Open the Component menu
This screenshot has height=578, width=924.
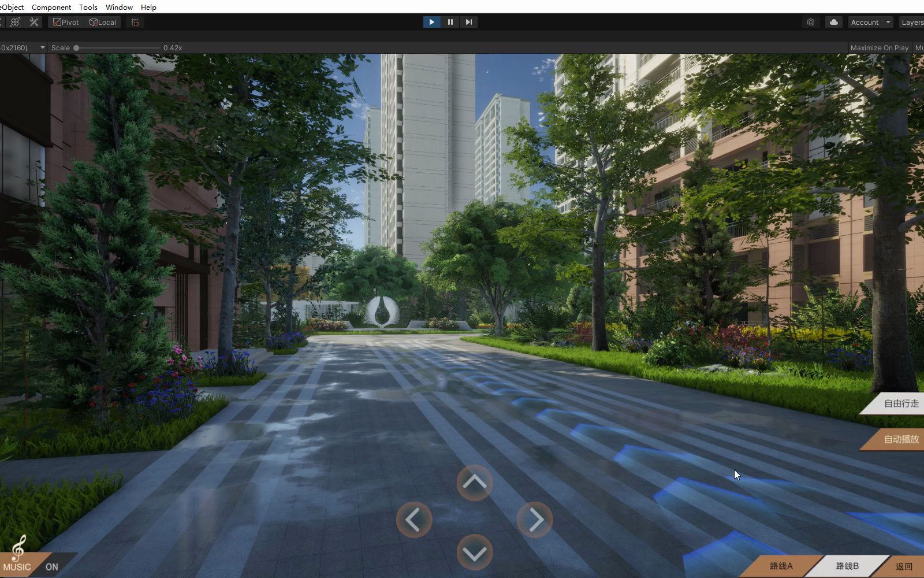point(51,7)
